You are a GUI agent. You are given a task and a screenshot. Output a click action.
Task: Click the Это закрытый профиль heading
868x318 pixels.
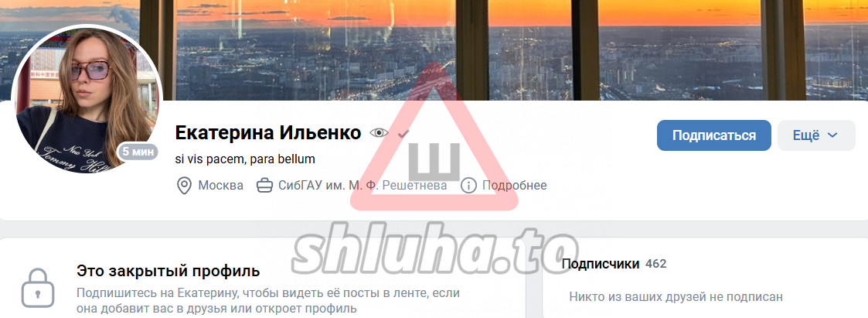pos(168,272)
